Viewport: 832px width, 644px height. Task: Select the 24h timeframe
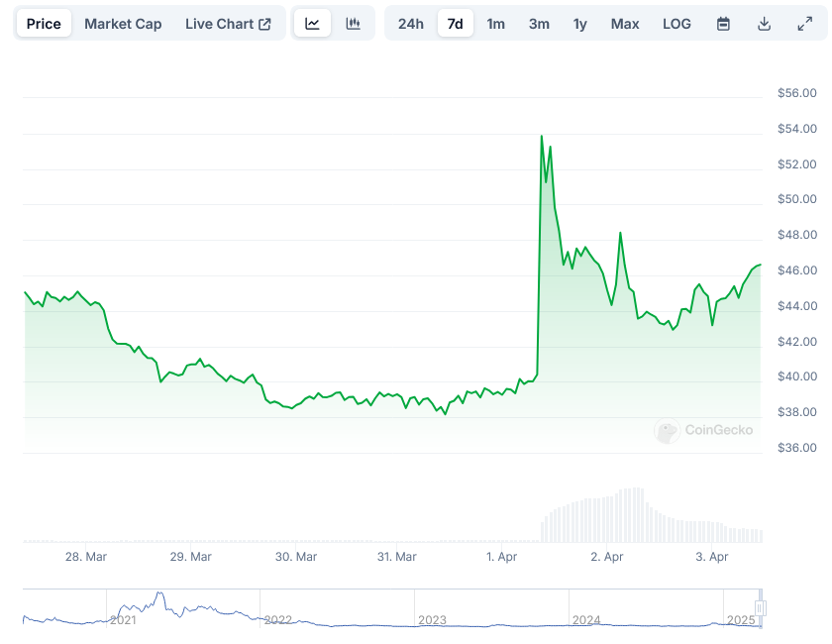410,23
